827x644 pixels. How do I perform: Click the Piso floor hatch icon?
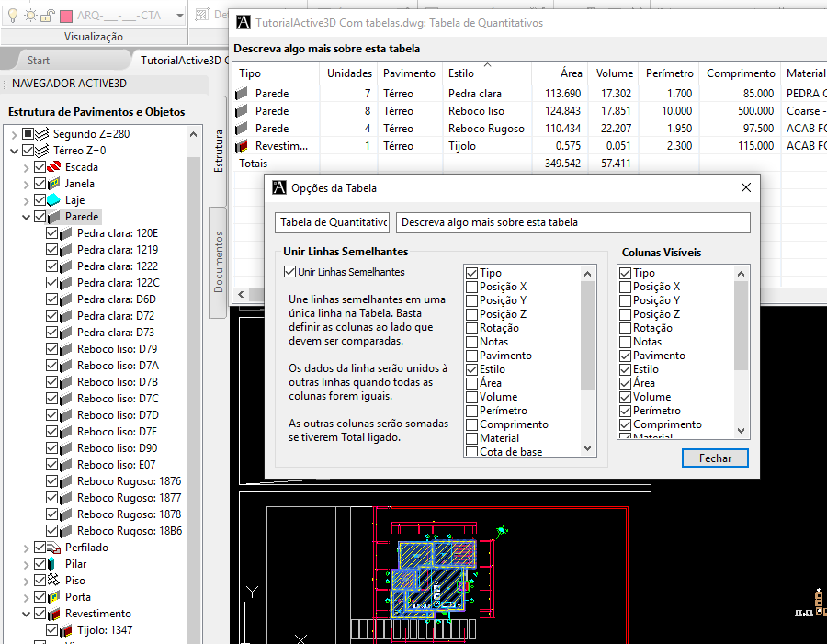(54, 581)
